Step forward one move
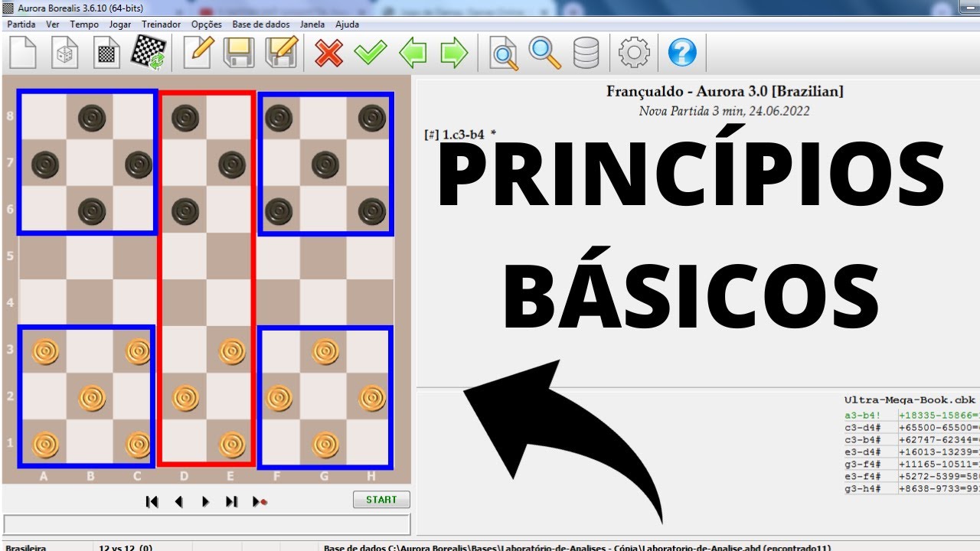 [x=205, y=501]
